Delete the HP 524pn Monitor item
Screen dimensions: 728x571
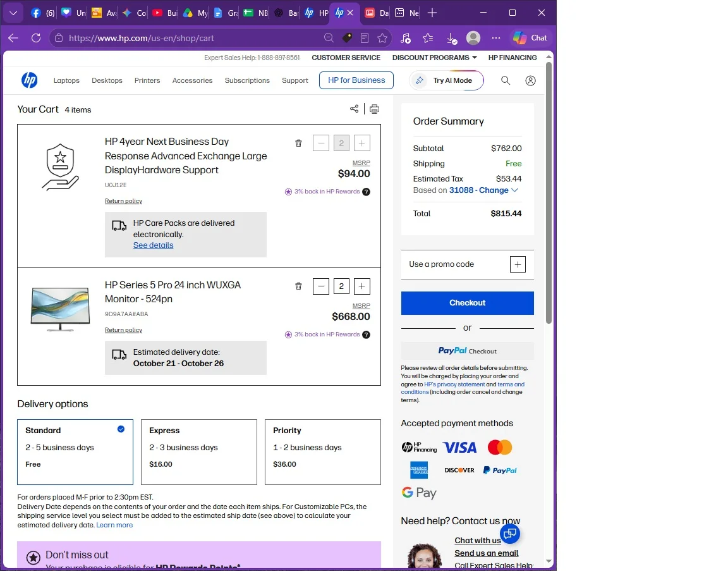(x=298, y=286)
